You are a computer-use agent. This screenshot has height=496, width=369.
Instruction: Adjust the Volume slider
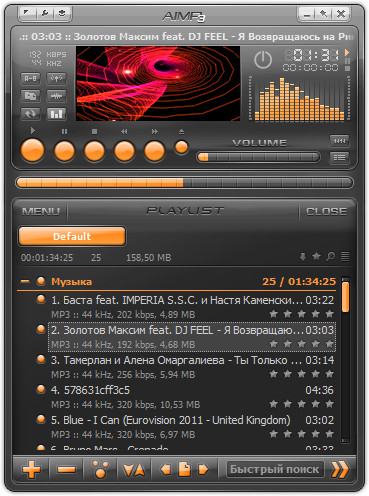(258, 157)
